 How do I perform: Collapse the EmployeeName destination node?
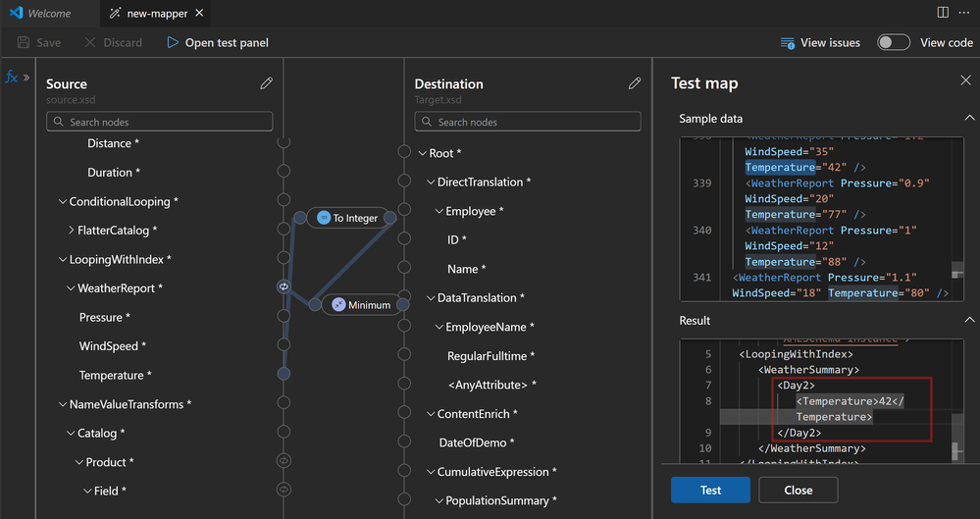pyautogui.click(x=438, y=327)
